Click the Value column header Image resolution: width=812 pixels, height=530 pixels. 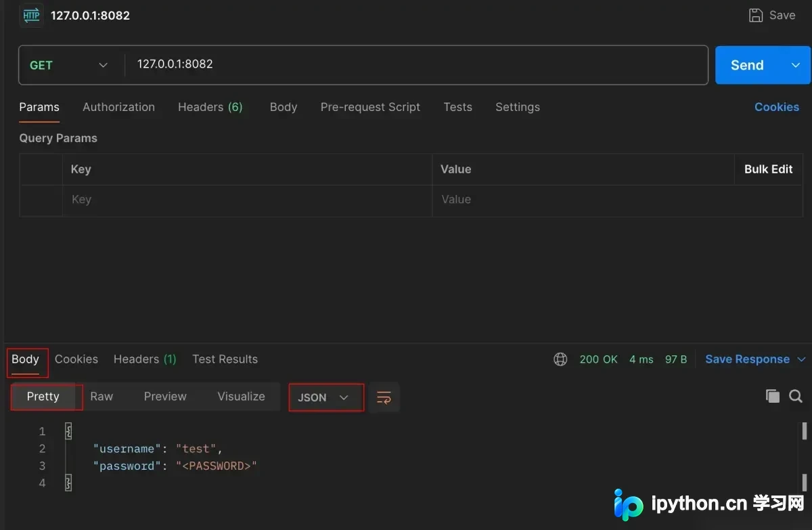click(x=456, y=169)
